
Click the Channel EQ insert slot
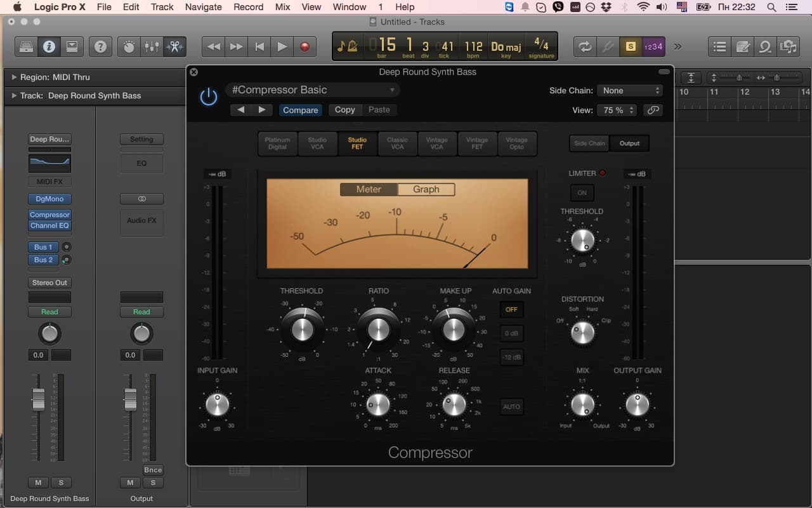pos(49,225)
